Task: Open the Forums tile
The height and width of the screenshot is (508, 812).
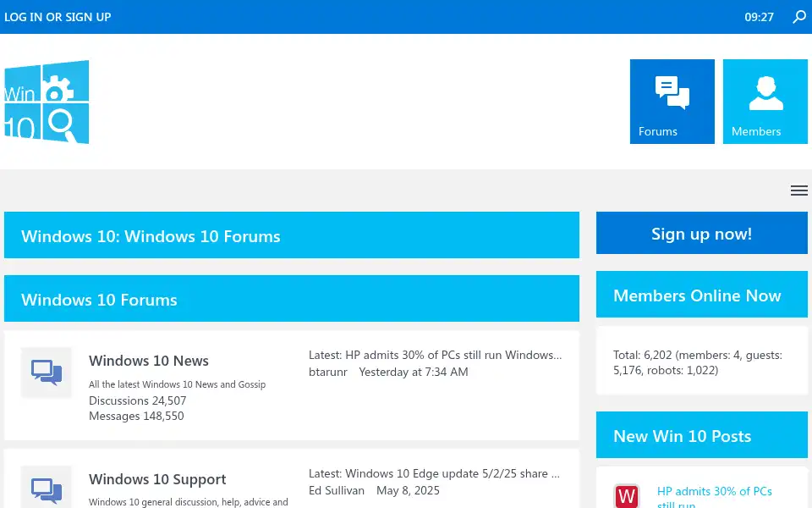Action: click(672, 102)
